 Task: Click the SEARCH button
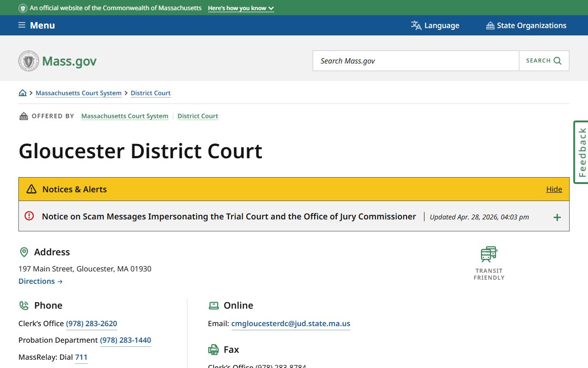pyautogui.click(x=544, y=61)
